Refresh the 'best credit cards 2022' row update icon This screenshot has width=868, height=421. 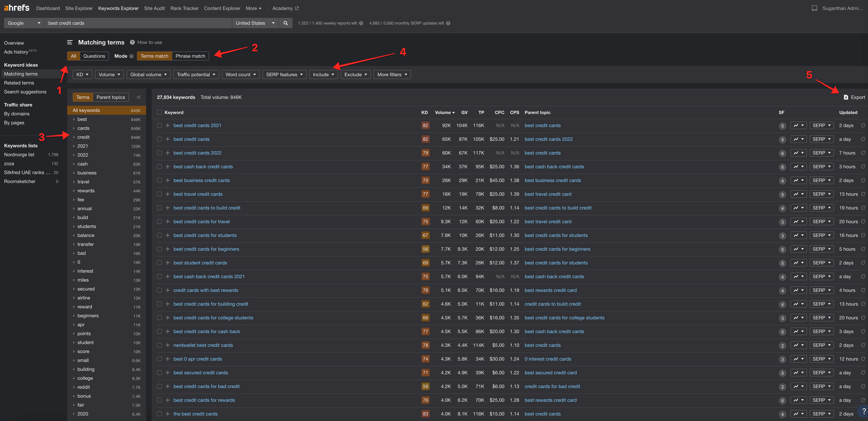click(863, 153)
